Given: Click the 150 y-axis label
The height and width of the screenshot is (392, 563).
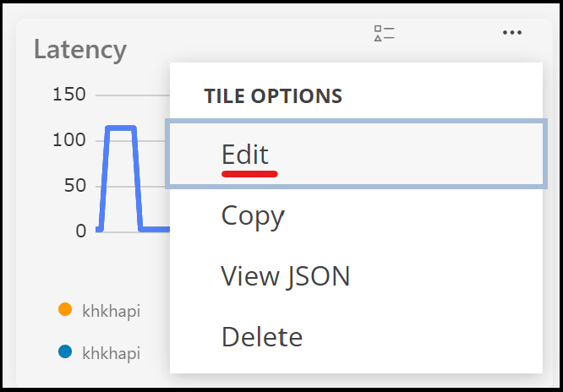Looking at the screenshot, I should (69, 94).
